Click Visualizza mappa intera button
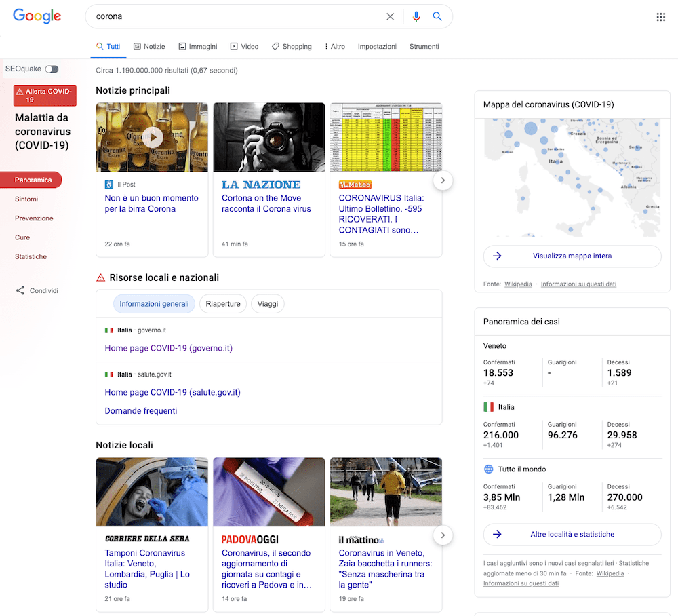The width and height of the screenshot is (678, 616). pos(572,256)
